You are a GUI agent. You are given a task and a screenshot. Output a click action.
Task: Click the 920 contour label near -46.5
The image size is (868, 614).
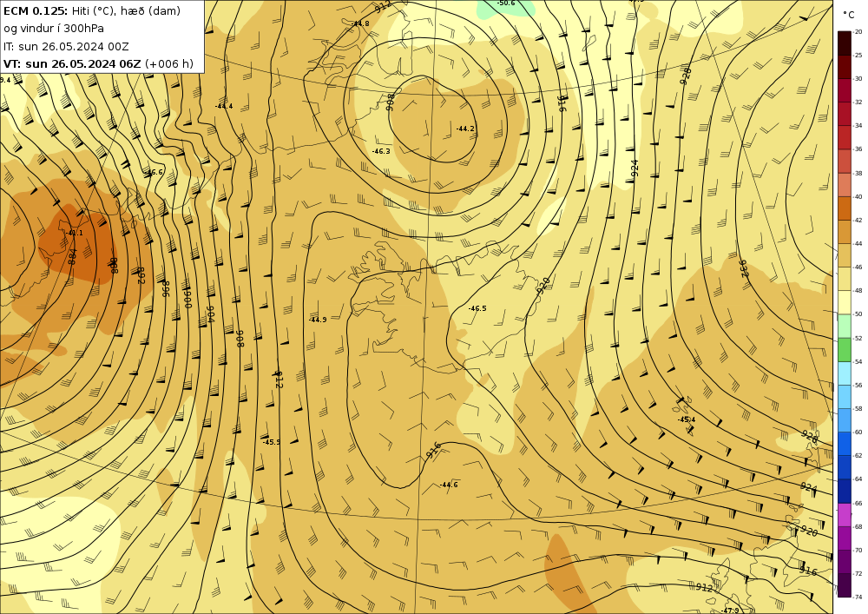coord(544,285)
